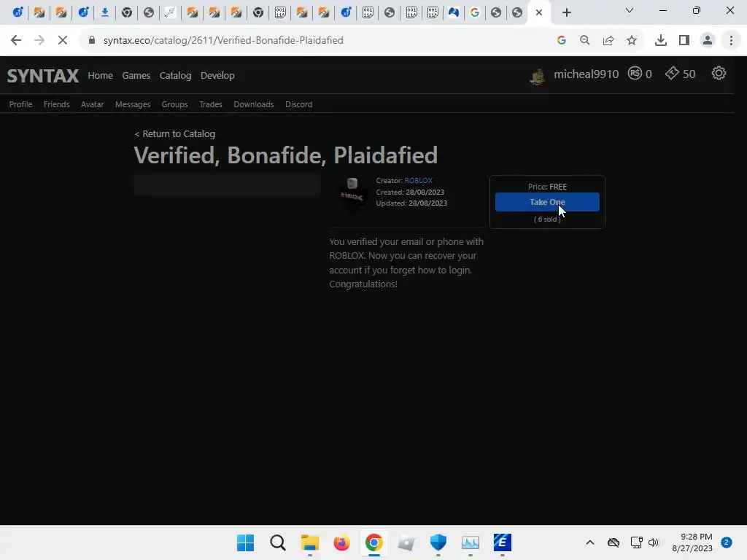Open the graph monitor taskbar app
Image resolution: width=747 pixels, height=560 pixels.
[x=471, y=542]
